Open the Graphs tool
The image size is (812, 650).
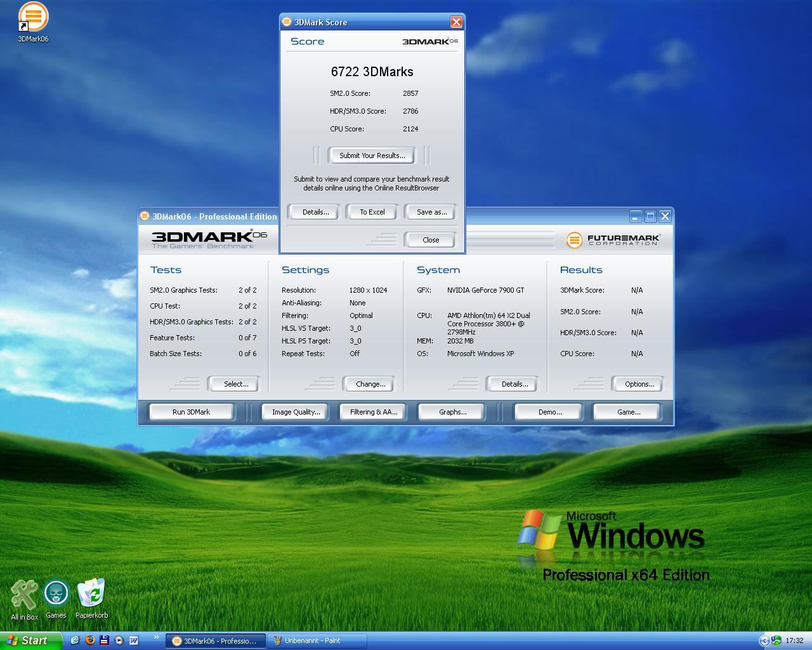point(452,412)
